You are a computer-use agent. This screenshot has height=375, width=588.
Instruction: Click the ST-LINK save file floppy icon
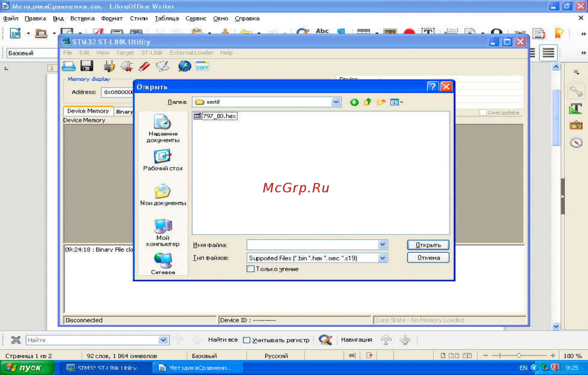click(87, 66)
